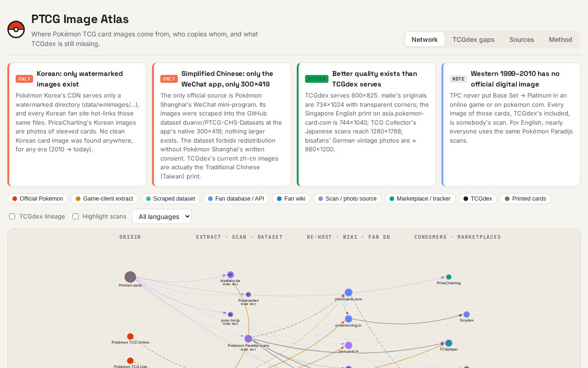
Task: Click the Game-client extract legend chip
Action: pos(104,199)
